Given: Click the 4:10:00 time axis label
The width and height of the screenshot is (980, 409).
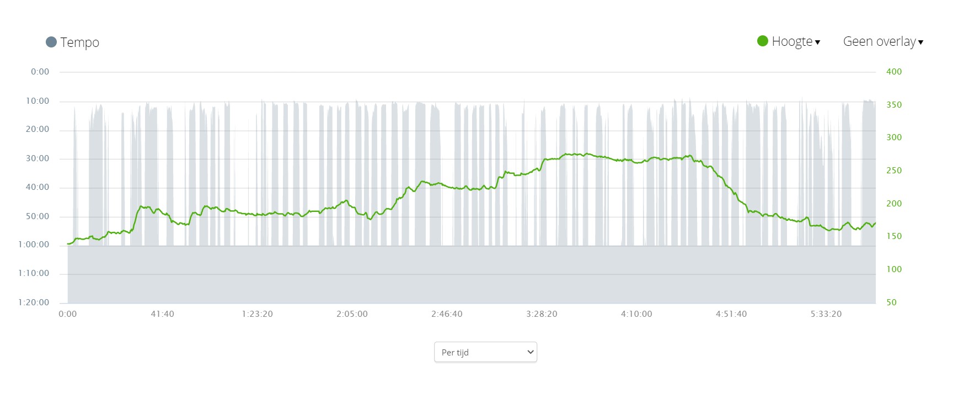Looking at the screenshot, I should (636, 314).
